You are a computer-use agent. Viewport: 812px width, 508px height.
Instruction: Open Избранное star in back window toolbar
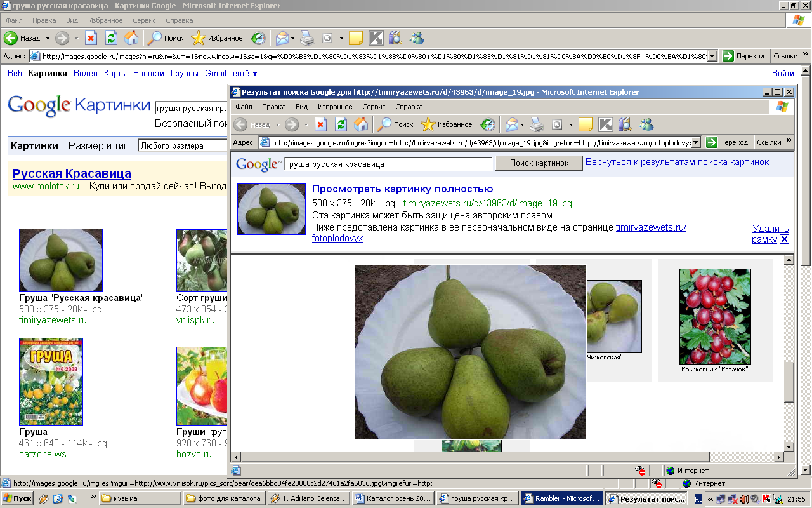point(217,38)
